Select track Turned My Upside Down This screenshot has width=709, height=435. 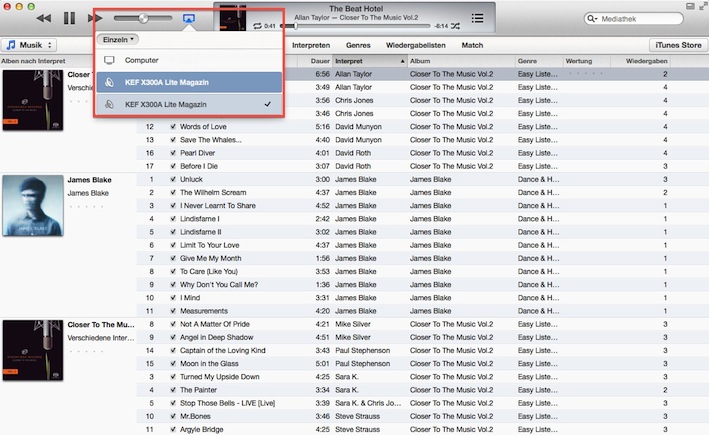point(219,377)
